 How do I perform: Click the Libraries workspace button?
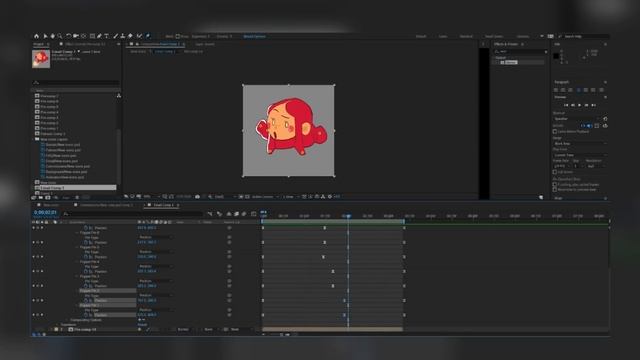pyautogui.click(x=522, y=36)
